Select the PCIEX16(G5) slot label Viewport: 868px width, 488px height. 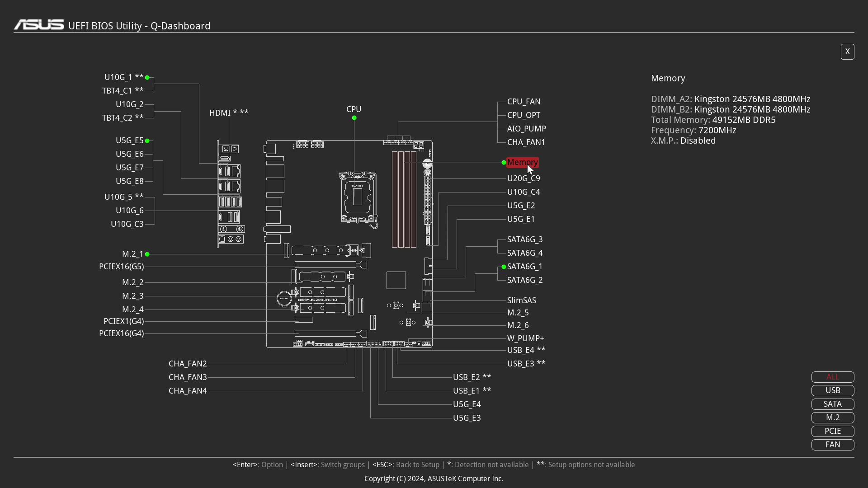click(x=121, y=267)
